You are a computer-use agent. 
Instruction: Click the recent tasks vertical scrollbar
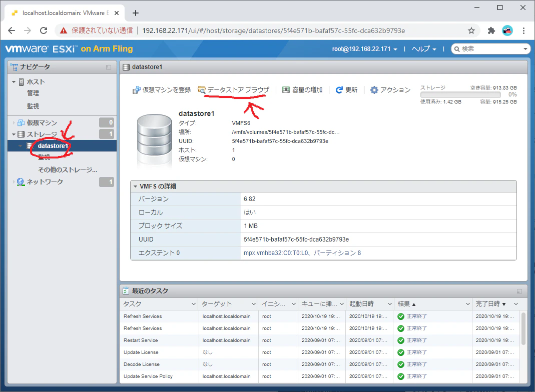pyautogui.click(x=523, y=329)
